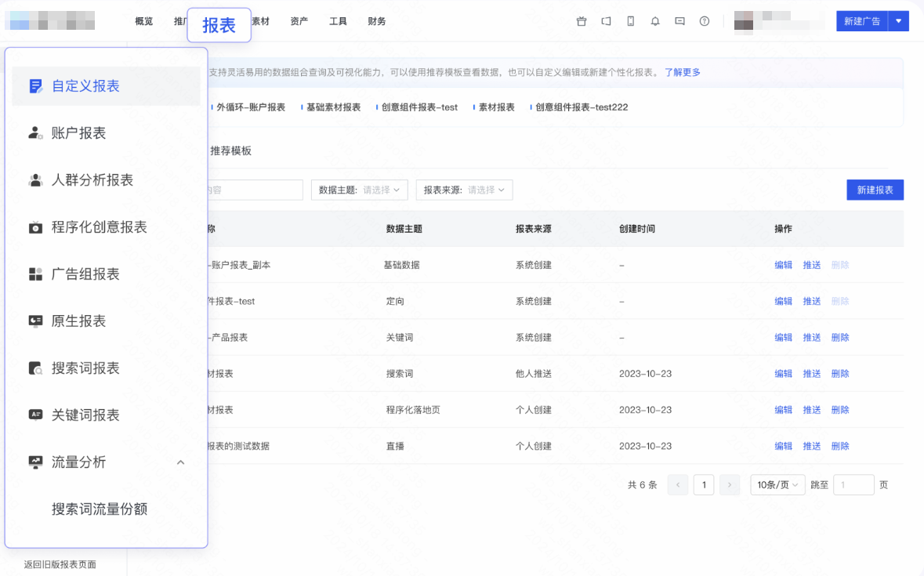Click the previous page arrow in pagination
This screenshot has height=576, width=924.
tap(677, 484)
